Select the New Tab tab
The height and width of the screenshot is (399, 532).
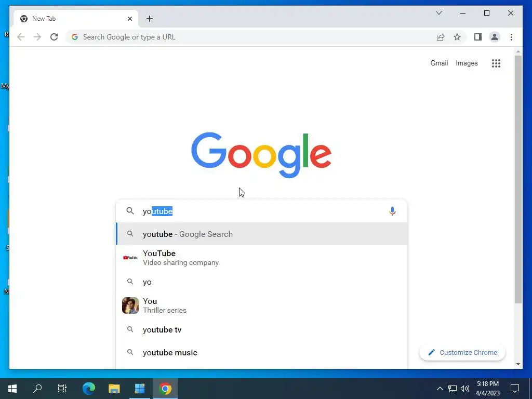pos(76,19)
